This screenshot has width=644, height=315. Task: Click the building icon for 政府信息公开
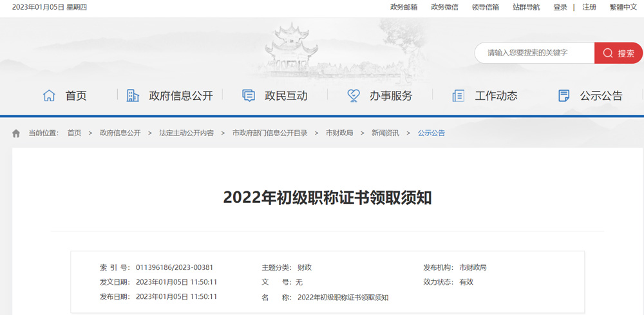coord(133,95)
